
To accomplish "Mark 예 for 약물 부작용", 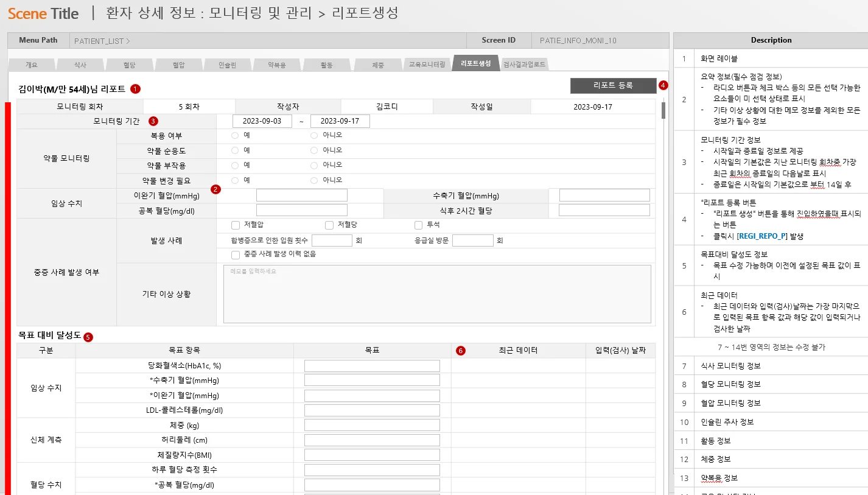I will (x=235, y=165).
